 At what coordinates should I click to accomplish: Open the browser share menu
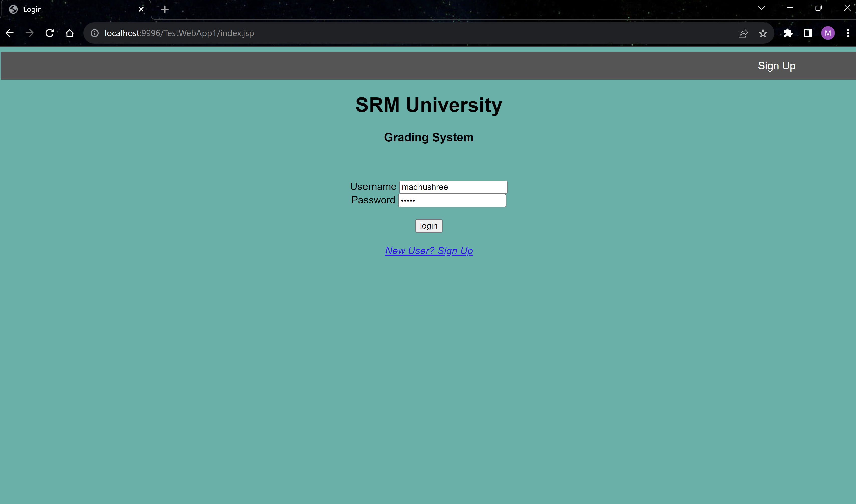(x=743, y=33)
